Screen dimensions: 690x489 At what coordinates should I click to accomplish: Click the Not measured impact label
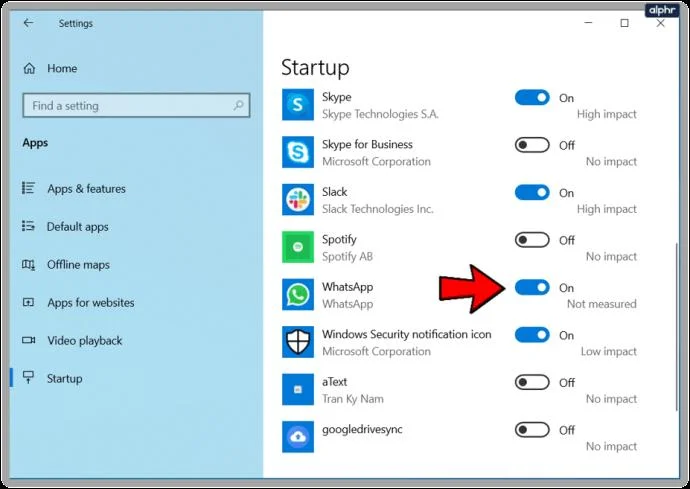point(602,304)
